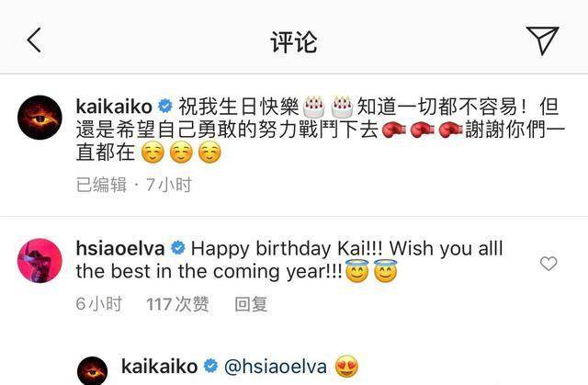The width and height of the screenshot is (588, 385).
Task: Tap the 已编辑 · 7小时 timestamp
Action: pos(134,185)
